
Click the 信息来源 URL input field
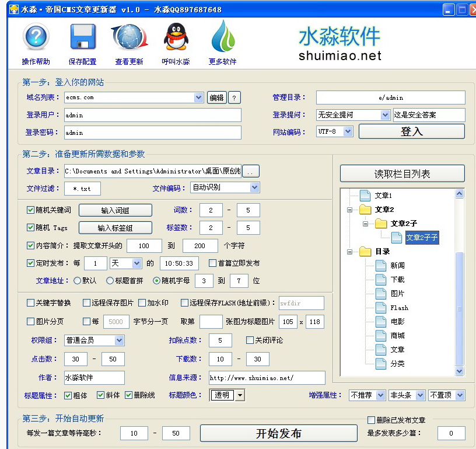267,378
